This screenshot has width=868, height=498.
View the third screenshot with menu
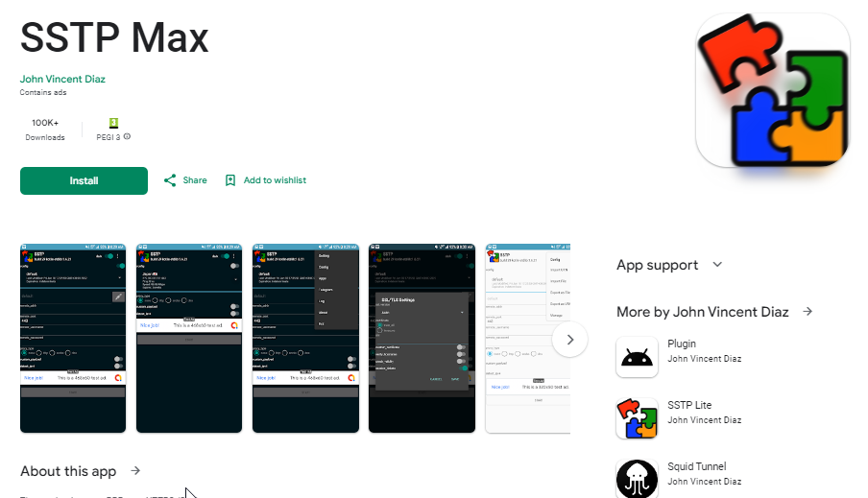click(305, 338)
